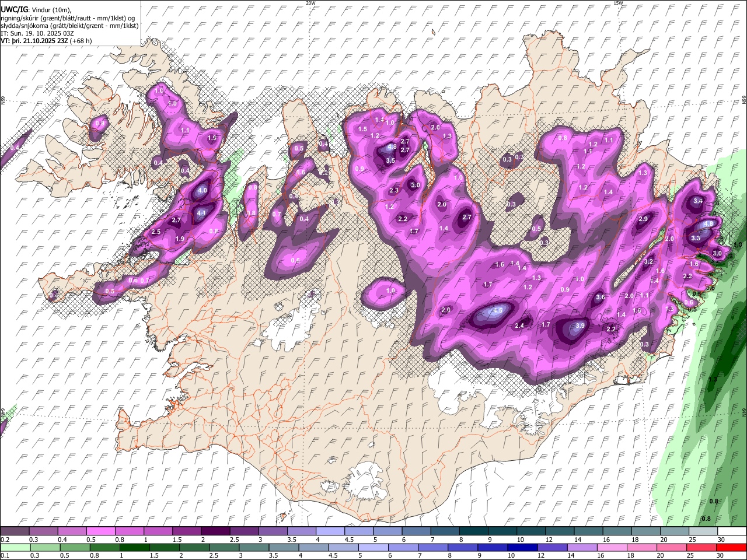Click the UWC/IG title text

tap(14, 9)
